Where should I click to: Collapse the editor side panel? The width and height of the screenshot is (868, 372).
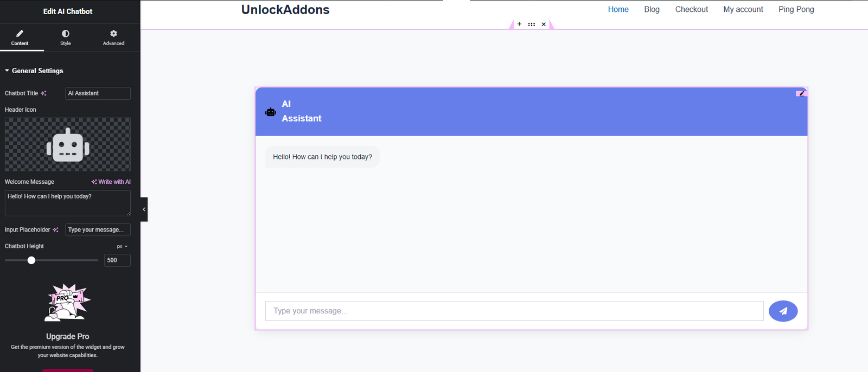click(144, 209)
